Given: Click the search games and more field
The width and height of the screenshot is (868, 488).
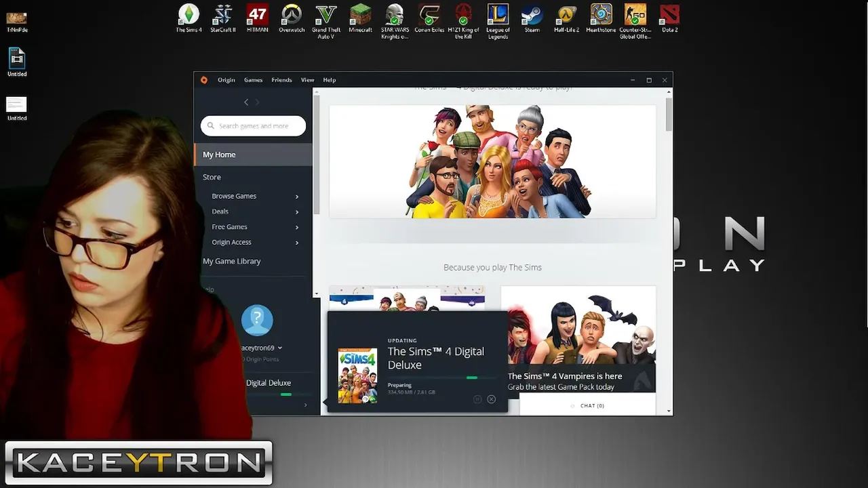Looking at the screenshot, I should 253,126.
